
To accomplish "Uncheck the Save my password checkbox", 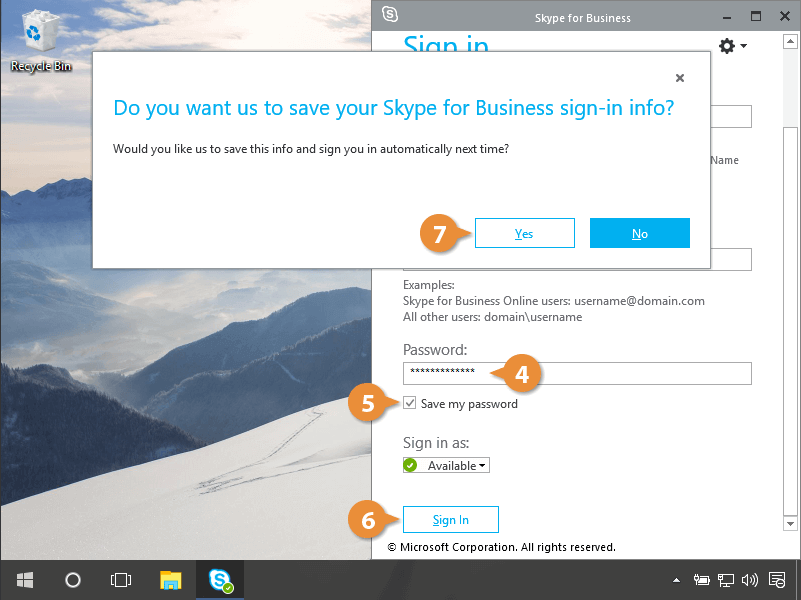I will pyautogui.click(x=410, y=404).
